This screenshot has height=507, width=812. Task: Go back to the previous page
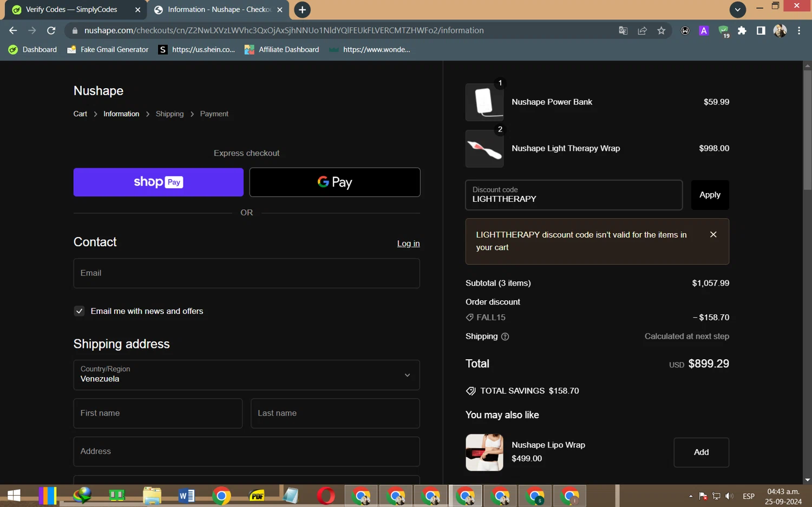tap(13, 31)
